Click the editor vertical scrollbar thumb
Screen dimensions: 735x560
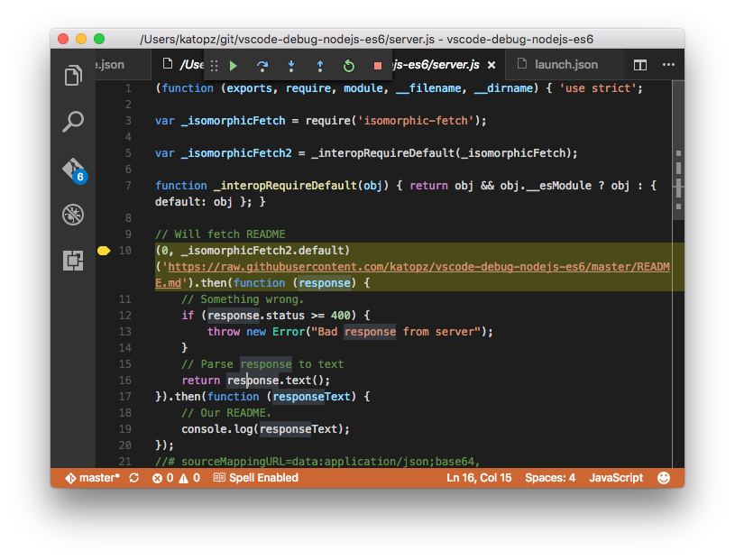tap(678, 150)
